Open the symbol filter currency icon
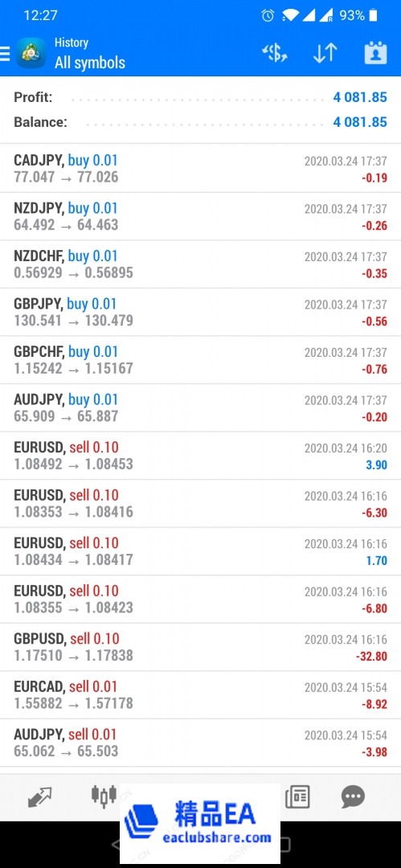 (275, 53)
